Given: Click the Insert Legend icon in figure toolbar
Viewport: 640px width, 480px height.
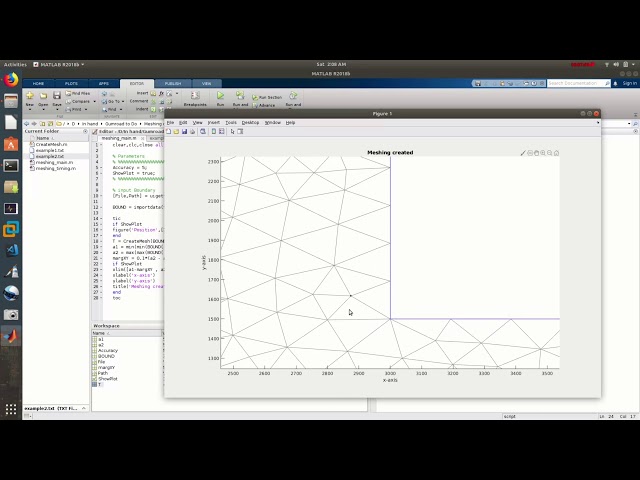Looking at the screenshot, I should pos(222,131).
